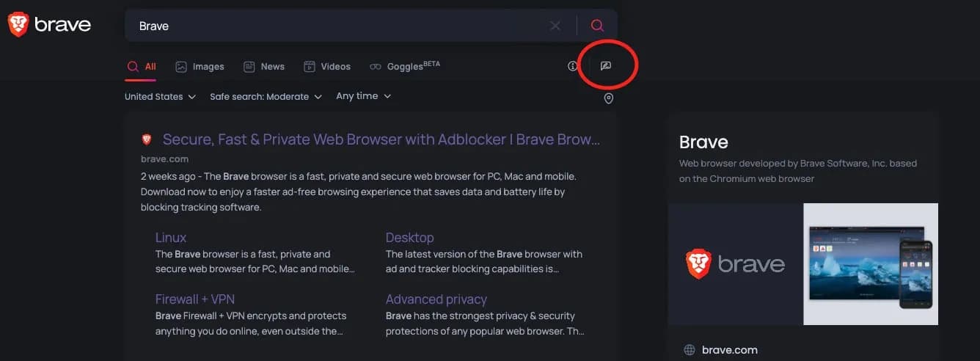Switch to the News tab
The image size is (980, 361).
[x=264, y=66]
